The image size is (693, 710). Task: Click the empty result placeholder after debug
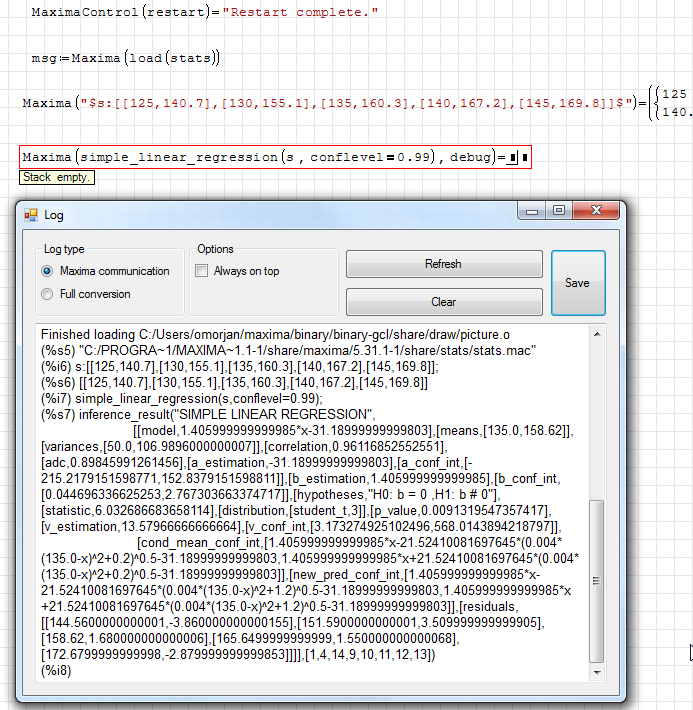click(511, 158)
